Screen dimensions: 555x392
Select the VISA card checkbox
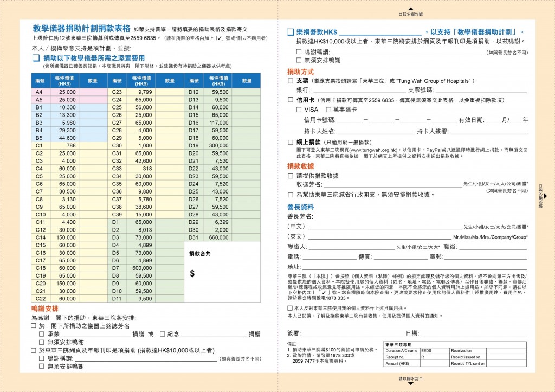pyautogui.click(x=300, y=110)
